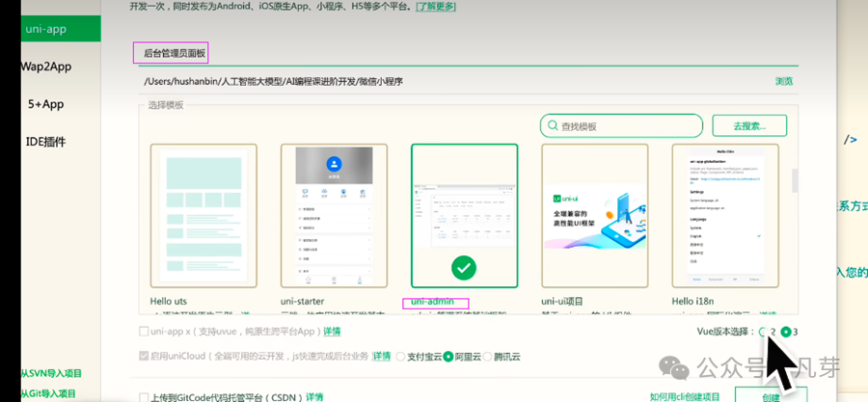Open 详情 link next to GitCode option
The width and height of the screenshot is (868, 402).
(x=314, y=397)
